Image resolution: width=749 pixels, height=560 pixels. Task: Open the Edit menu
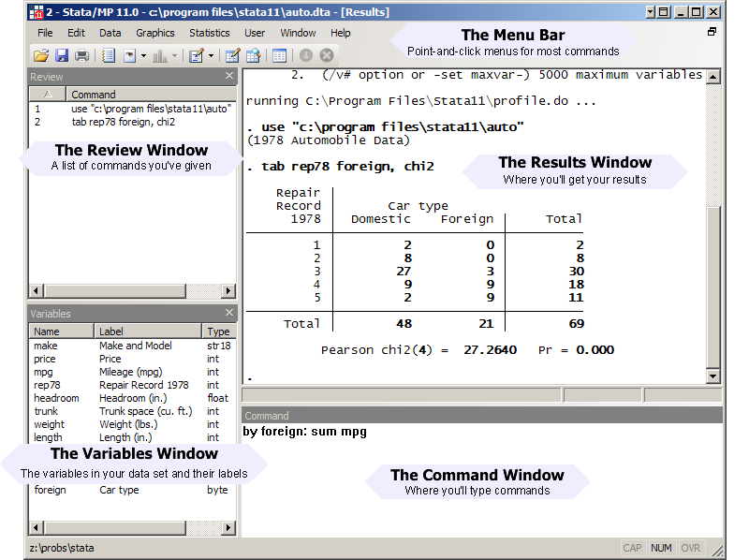[x=76, y=33]
